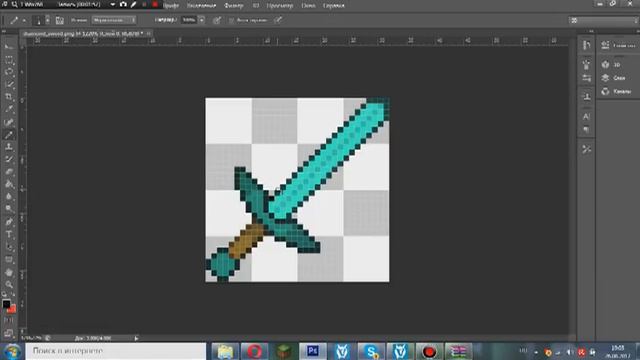
Task: Click the opacity value field
Action: (x=189, y=20)
